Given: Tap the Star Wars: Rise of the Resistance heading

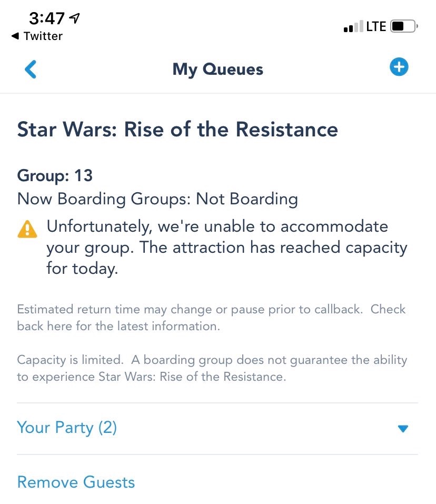Looking at the screenshot, I should 177,129.
